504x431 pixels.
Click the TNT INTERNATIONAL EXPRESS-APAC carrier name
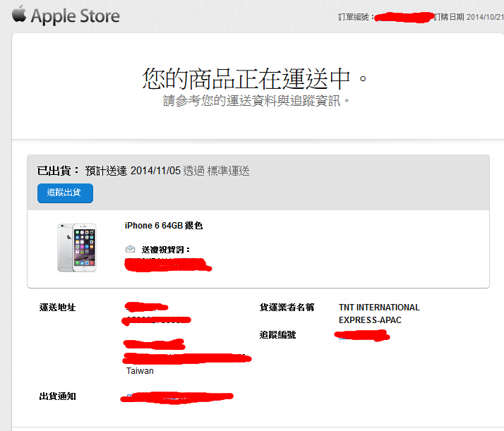379,313
